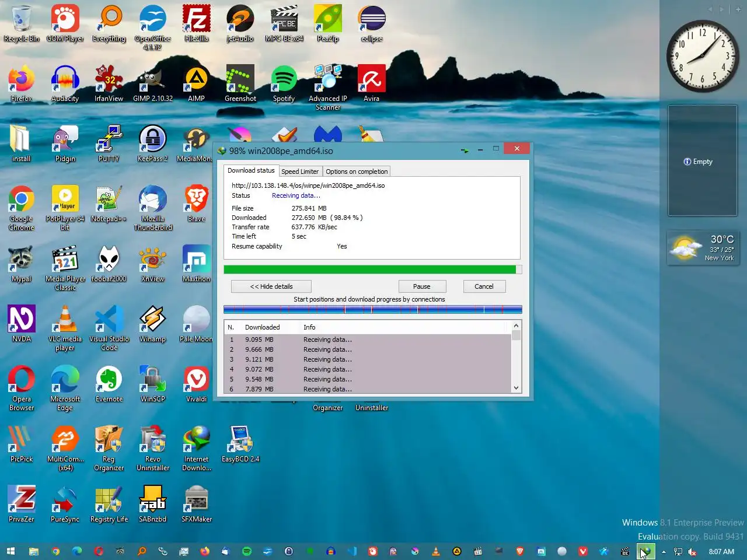Screen dimensions: 747x560
Task: Open the PuTTY desktop shortcut
Action: tap(109, 143)
